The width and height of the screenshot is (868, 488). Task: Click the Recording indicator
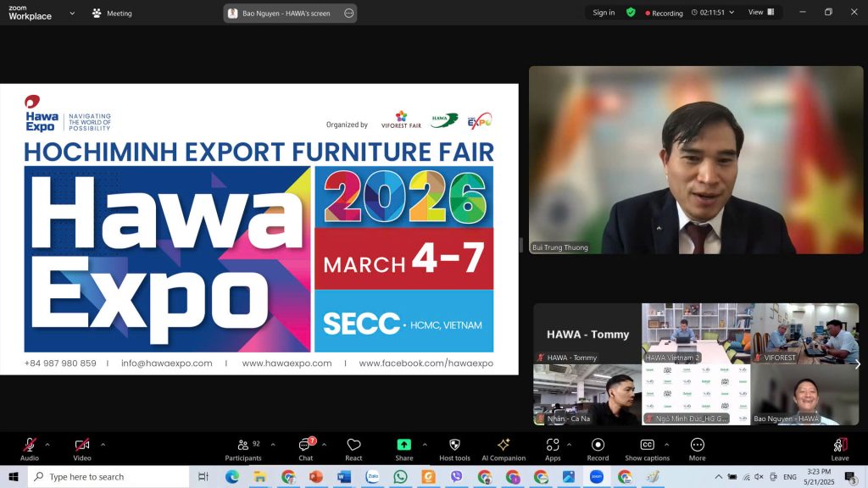665,13
